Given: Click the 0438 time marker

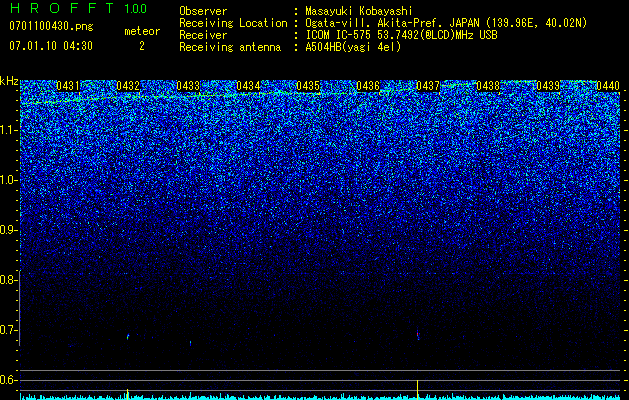Looking at the screenshot, I should click(488, 86).
